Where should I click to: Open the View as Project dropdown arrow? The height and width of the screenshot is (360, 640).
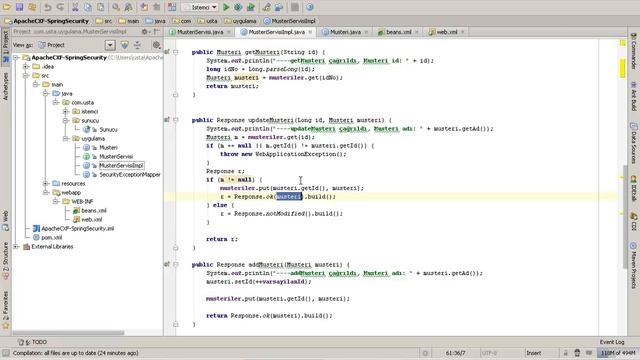point(110,45)
